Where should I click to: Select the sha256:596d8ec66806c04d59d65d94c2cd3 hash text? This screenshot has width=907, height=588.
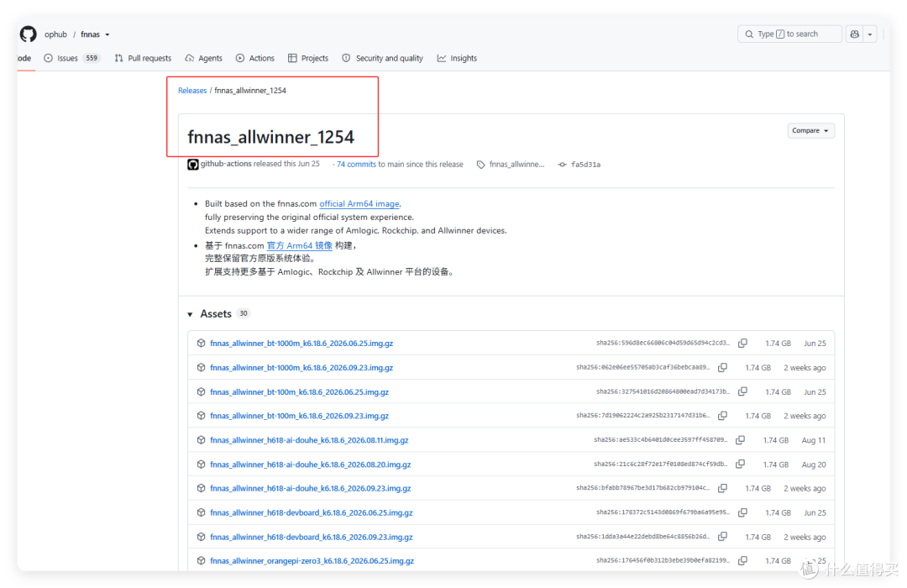tap(663, 344)
